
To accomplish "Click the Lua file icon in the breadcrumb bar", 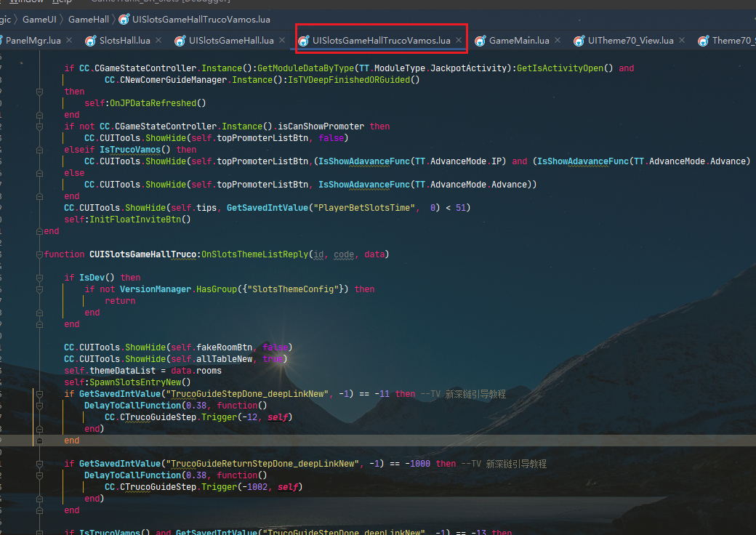I will [x=124, y=19].
